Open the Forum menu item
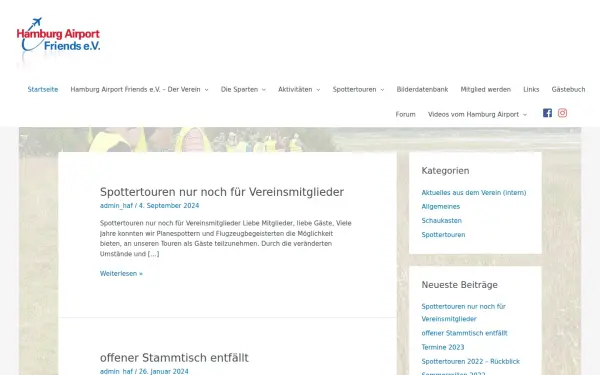 tap(405, 114)
